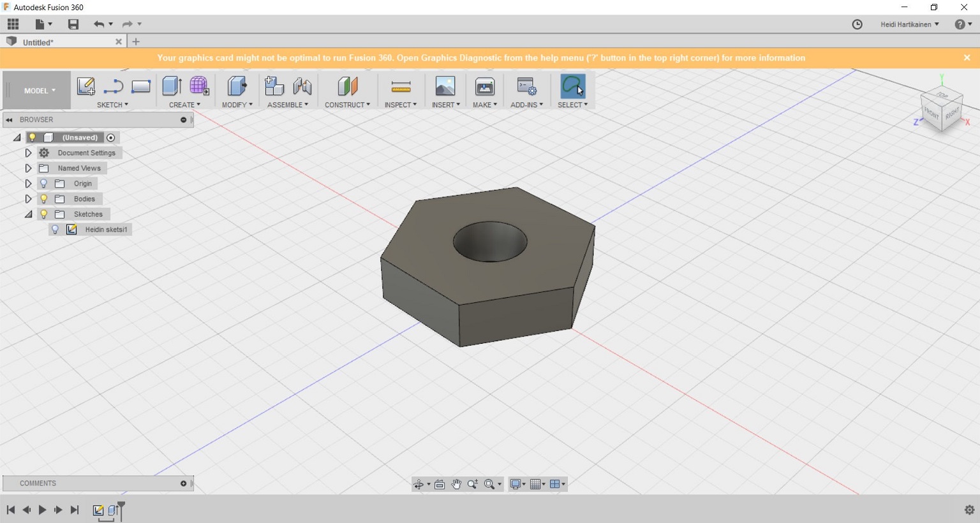Expand the Bodies node

pos(28,199)
